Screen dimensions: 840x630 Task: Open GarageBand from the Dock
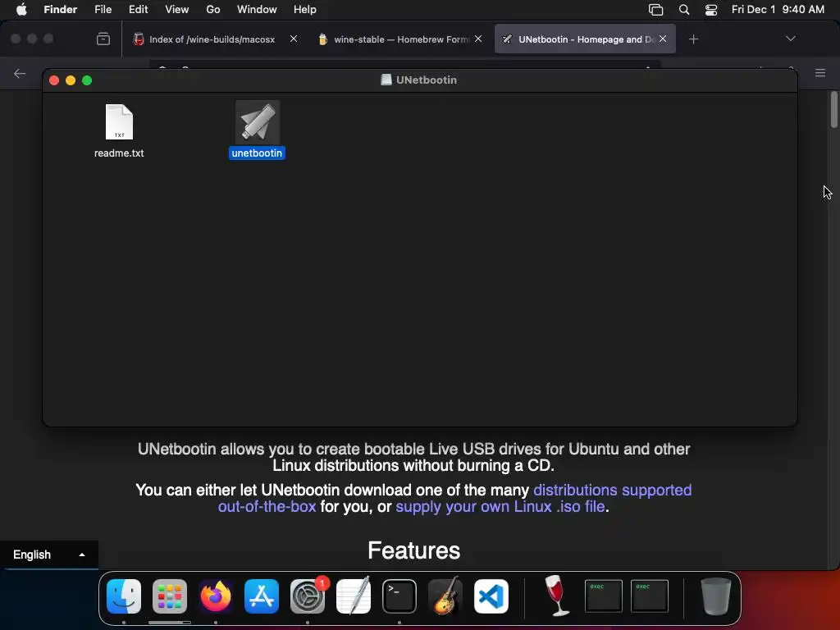pos(445,596)
